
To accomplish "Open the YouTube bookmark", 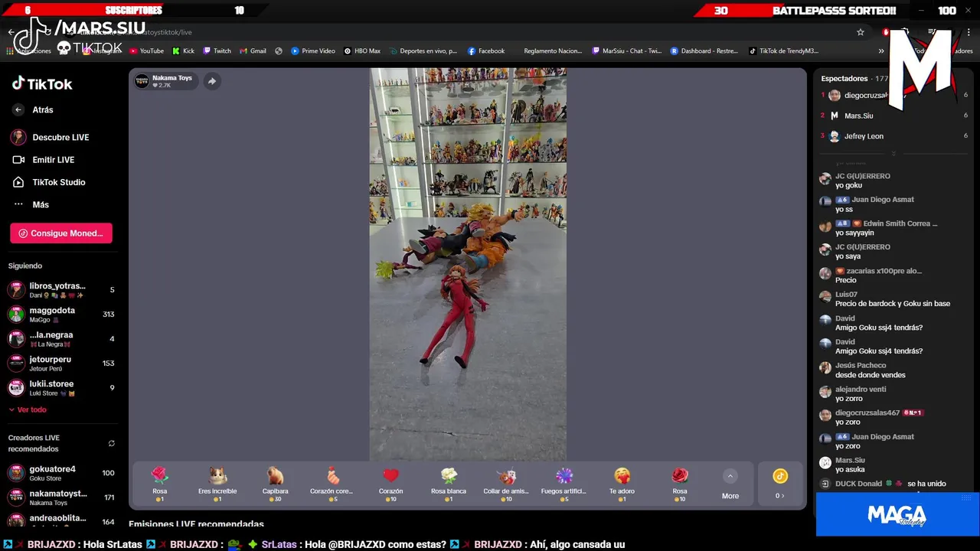I will pos(146,51).
